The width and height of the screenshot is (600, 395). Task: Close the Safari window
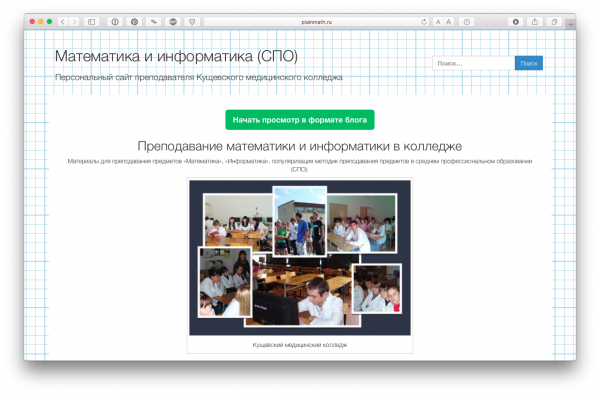click(32, 22)
